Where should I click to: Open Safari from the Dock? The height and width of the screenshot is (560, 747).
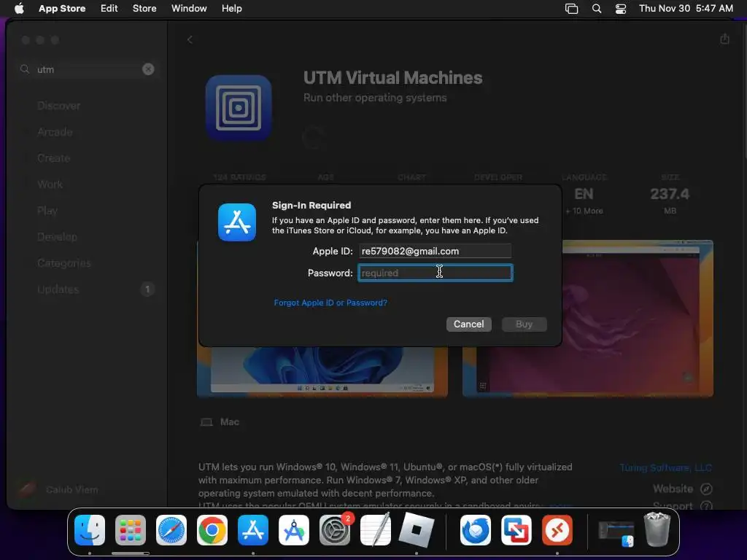[x=171, y=530]
